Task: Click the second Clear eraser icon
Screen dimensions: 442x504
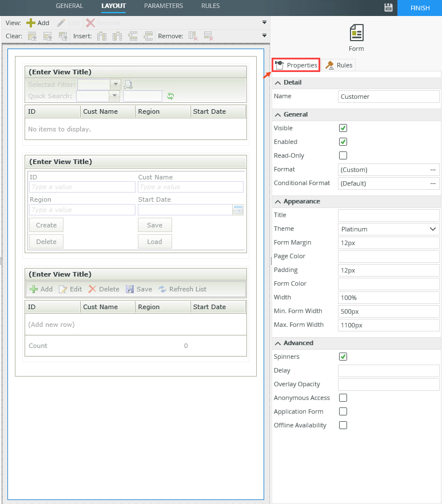Action: coord(47,36)
